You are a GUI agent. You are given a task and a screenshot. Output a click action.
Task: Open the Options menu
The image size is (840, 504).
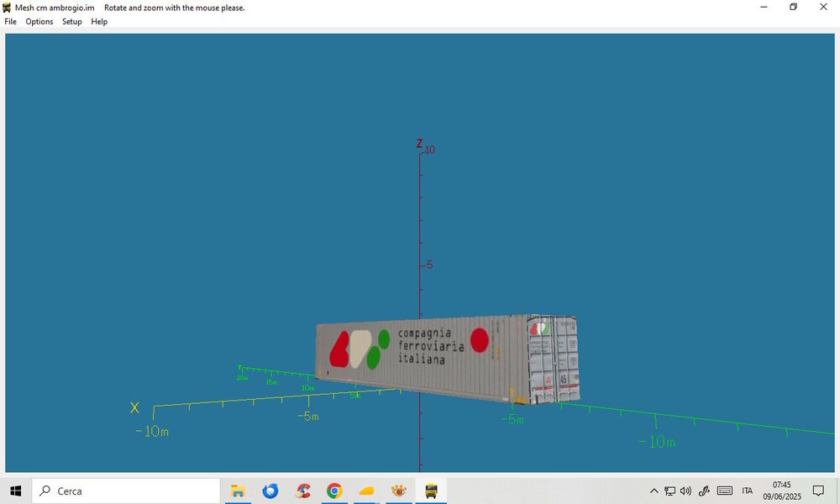pos(39,22)
